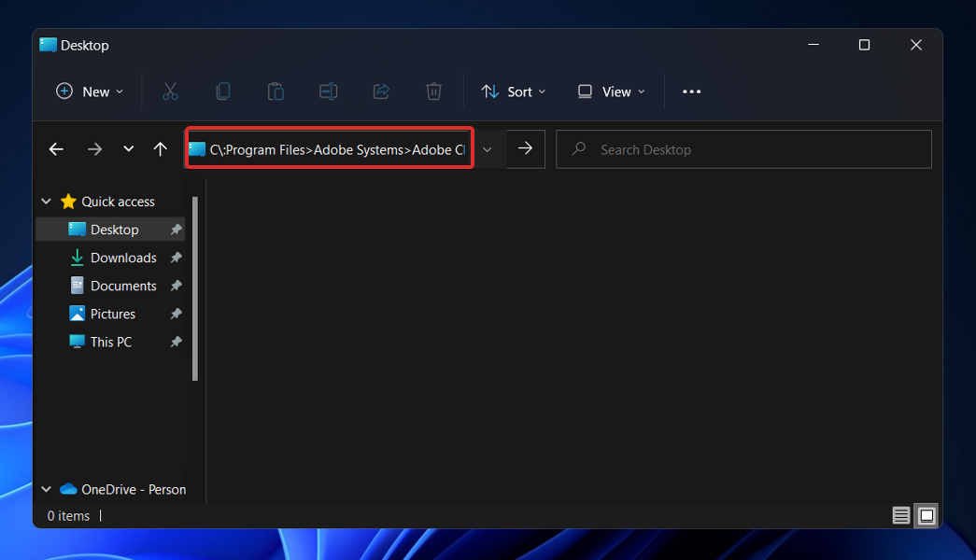Select Desktop in Quick access
Image resolution: width=976 pixels, height=560 pixels.
110,230
